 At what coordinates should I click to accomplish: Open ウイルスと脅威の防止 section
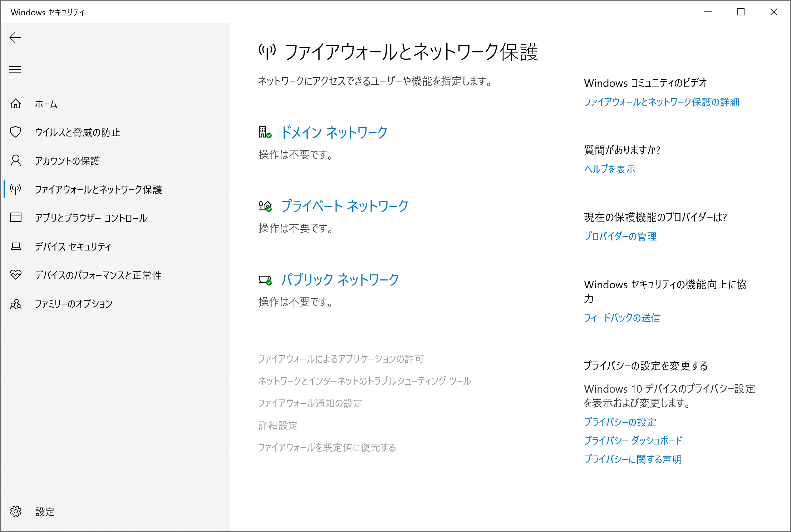click(77, 132)
